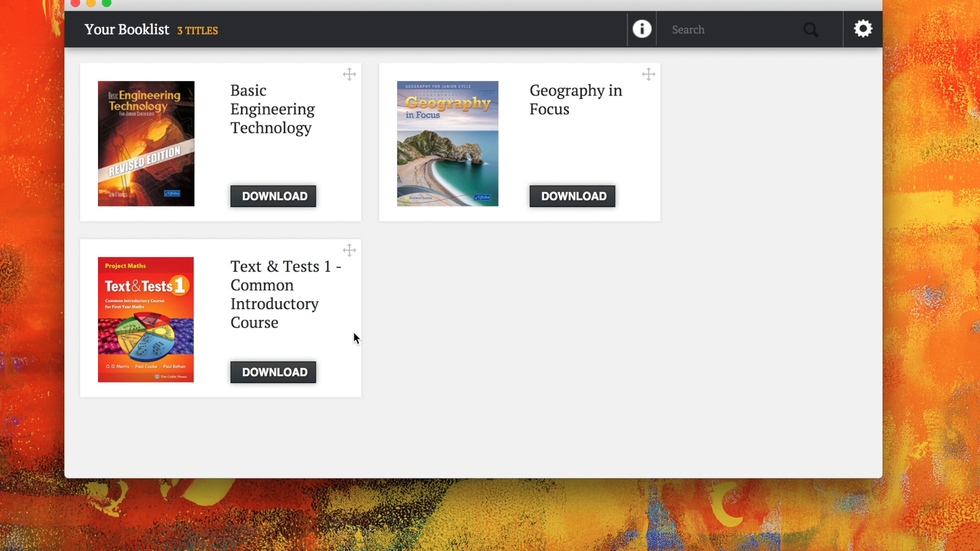Viewport: 980px width, 551px height.
Task: Click the magnifying glass search icon
Action: [811, 30]
